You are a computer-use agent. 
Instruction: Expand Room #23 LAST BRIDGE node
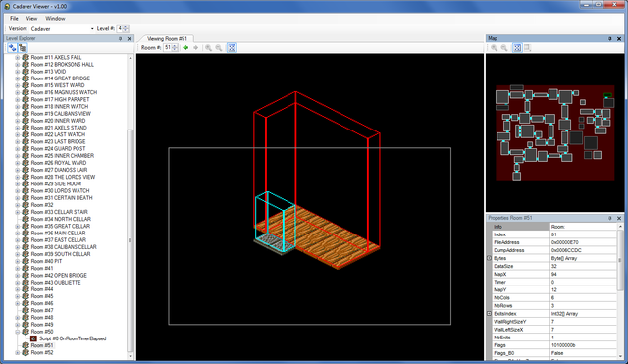click(x=18, y=141)
